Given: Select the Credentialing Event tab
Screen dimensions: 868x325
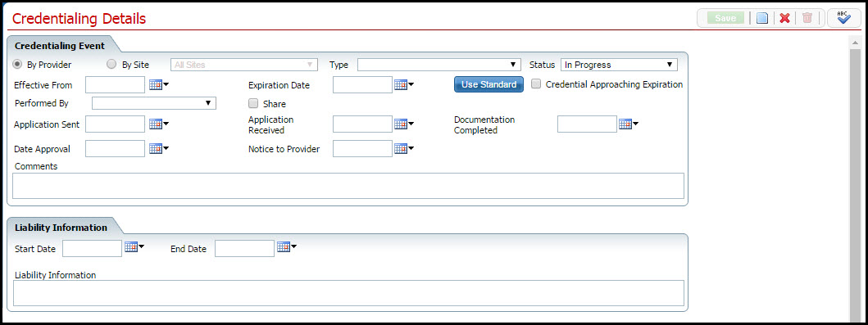Looking at the screenshot, I should coord(60,45).
